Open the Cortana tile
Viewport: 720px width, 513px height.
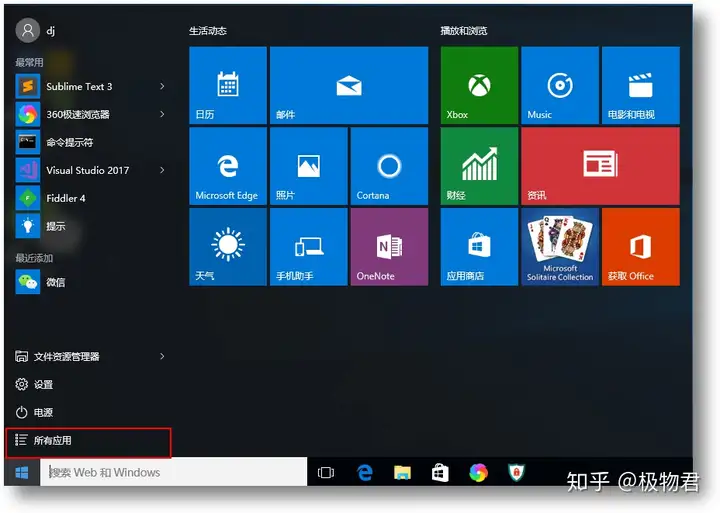point(389,166)
